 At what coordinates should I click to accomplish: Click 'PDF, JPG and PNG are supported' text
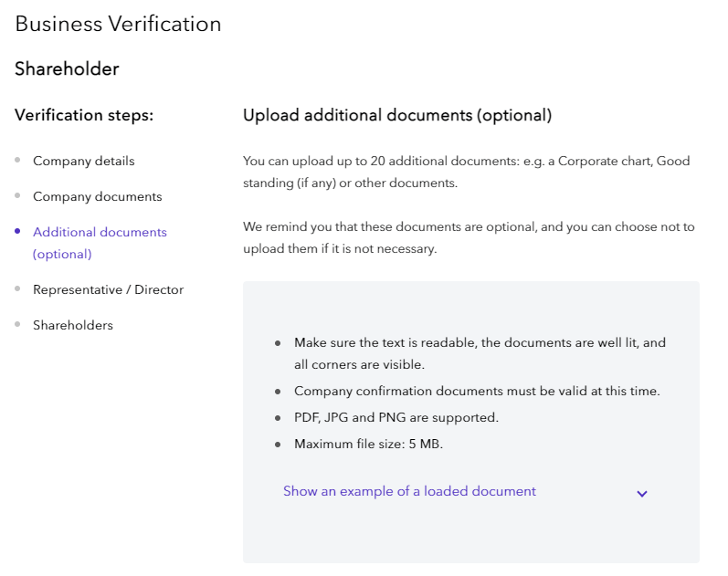(396, 417)
